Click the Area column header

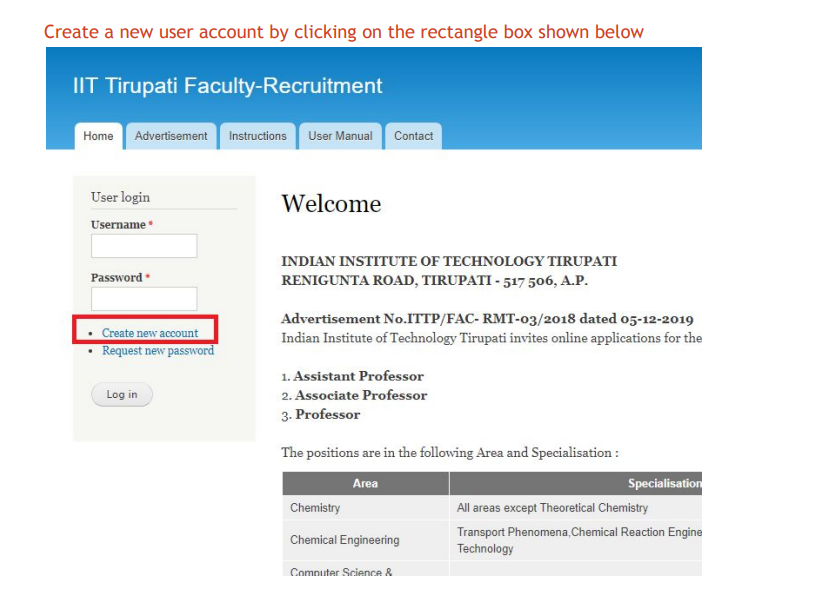(x=366, y=483)
